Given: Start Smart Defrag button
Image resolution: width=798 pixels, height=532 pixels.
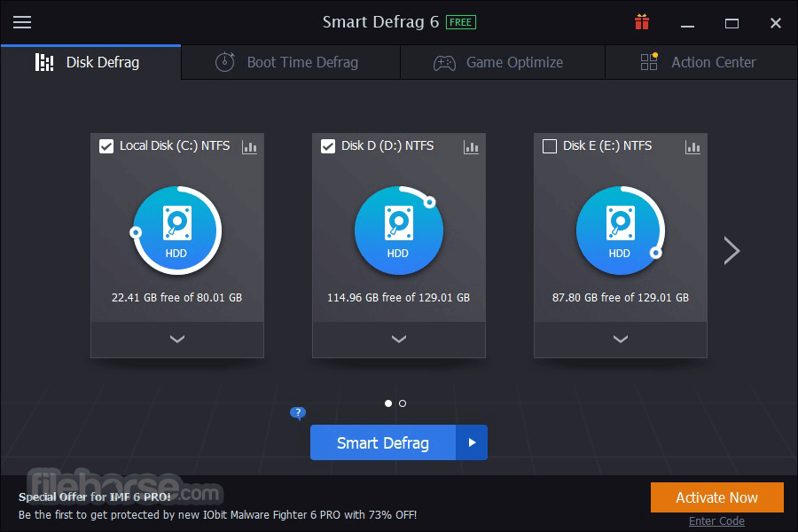Looking at the screenshot, I should [383, 442].
